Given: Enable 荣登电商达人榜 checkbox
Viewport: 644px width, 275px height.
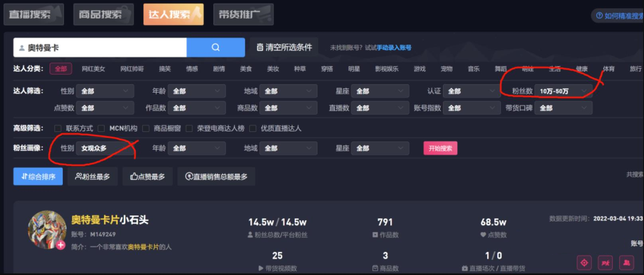Looking at the screenshot, I should coord(189,128).
